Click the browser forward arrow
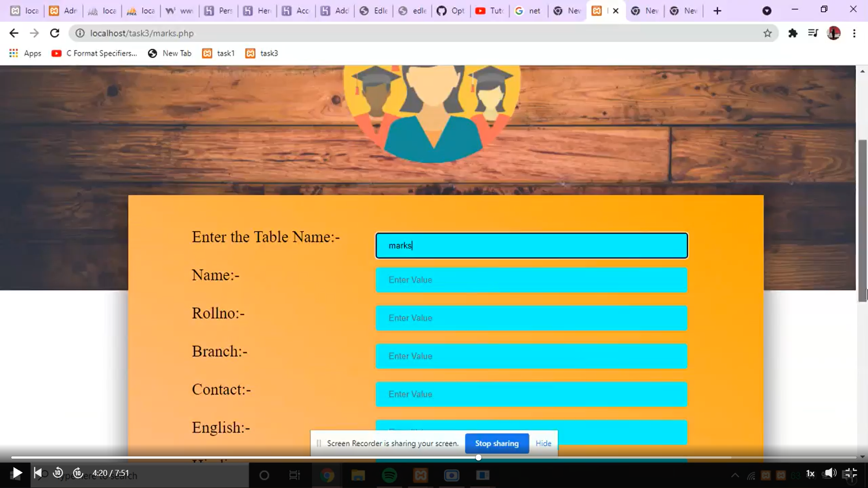The width and height of the screenshot is (868, 488). (x=34, y=33)
